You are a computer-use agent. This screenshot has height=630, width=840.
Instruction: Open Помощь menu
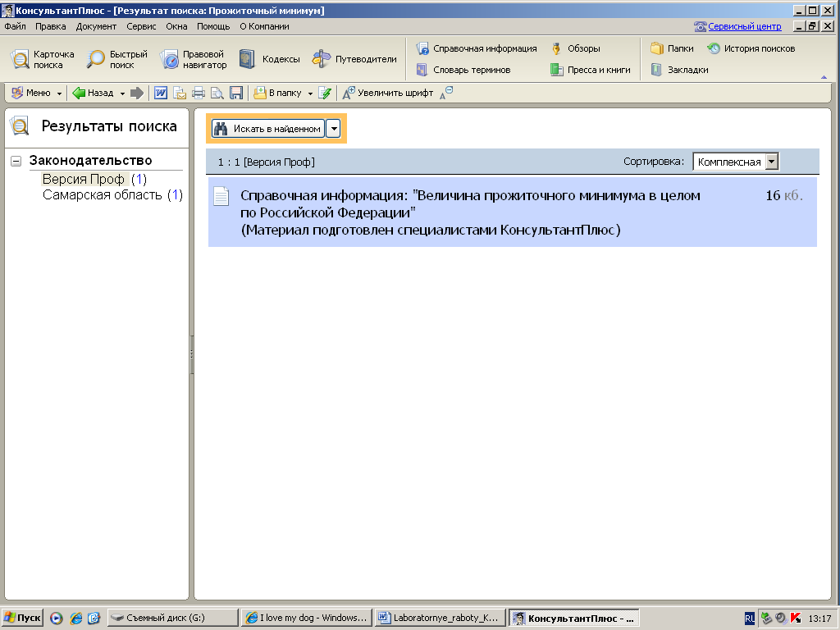(x=213, y=26)
